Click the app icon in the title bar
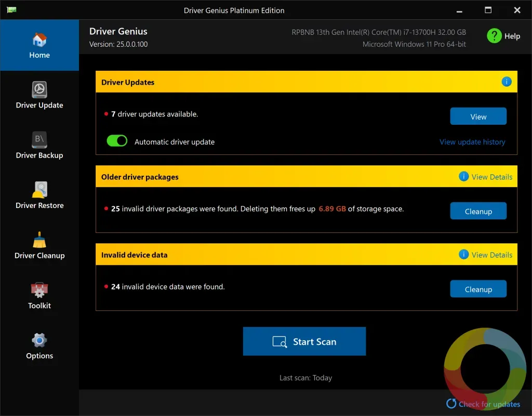The height and width of the screenshot is (416, 532). pyautogui.click(x=11, y=10)
